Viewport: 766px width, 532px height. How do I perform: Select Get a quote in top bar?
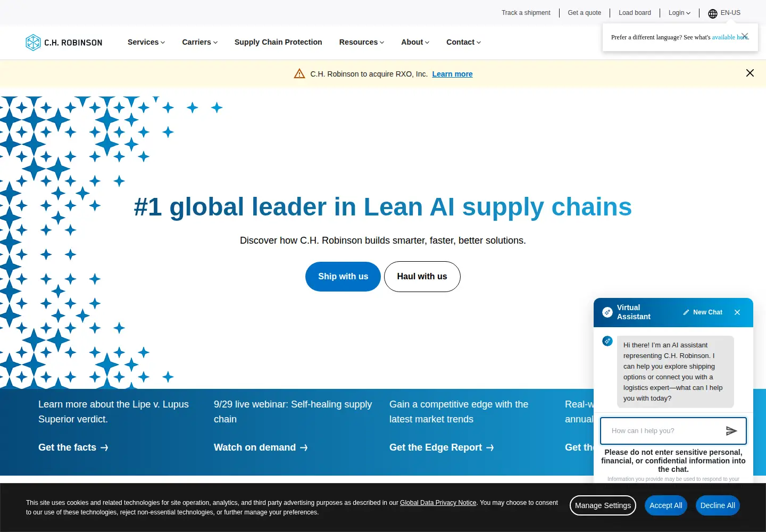pyautogui.click(x=585, y=13)
